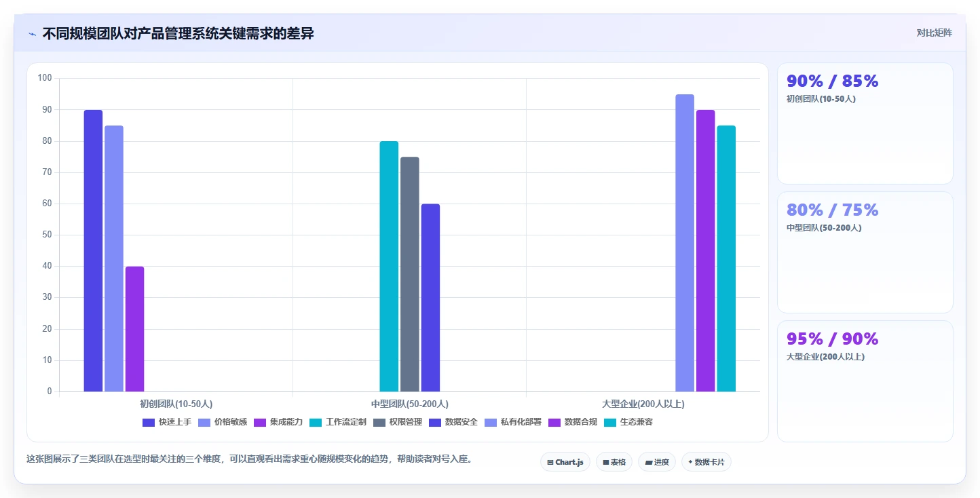Click the teal 85-value bar in 大型企业 group
980x498 pixels.
[x=726, y=258]
